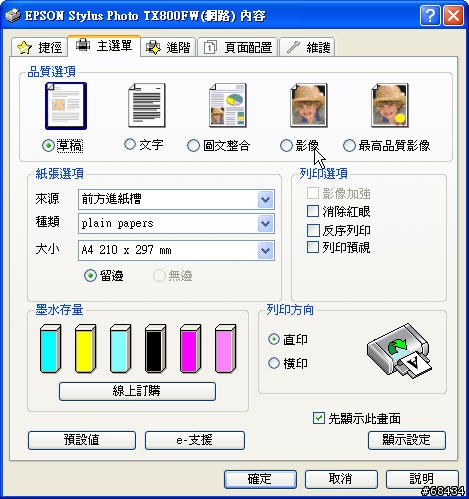Choose 橫印 landscape orientation
The image size is (469, 499).
point(274,363)
